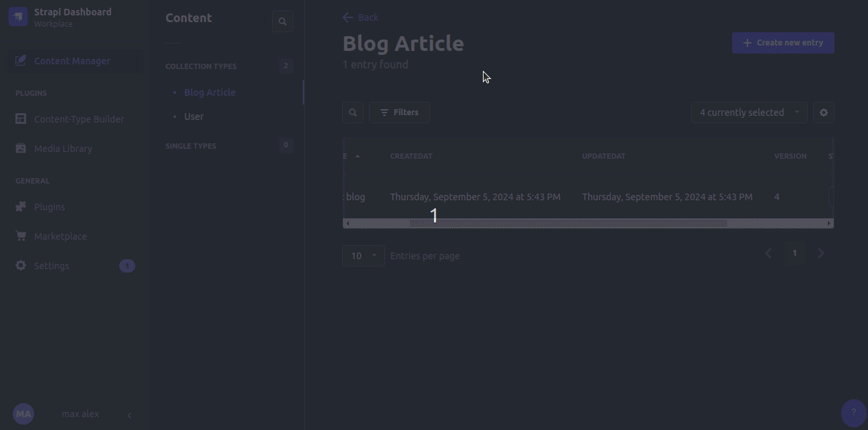Go to the previous page arrow
The image size is (868, 430).
click(769, 253)
